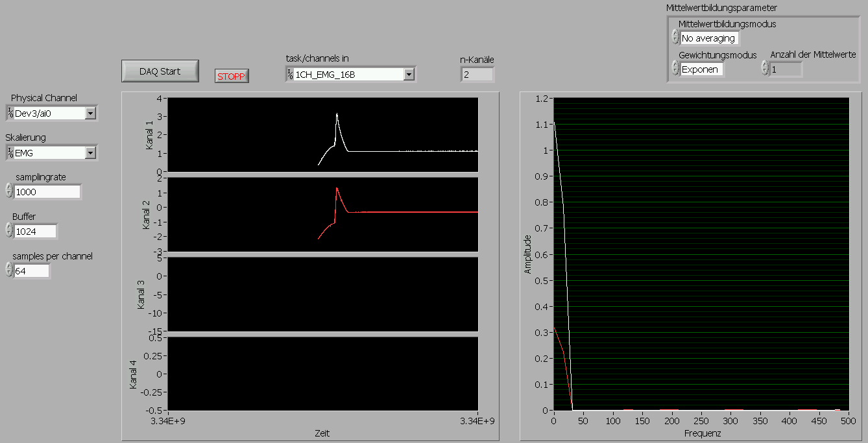Click the I/O icon beside EMG scaling
This screenshot has width=868, height=443.
click(10, 153)
